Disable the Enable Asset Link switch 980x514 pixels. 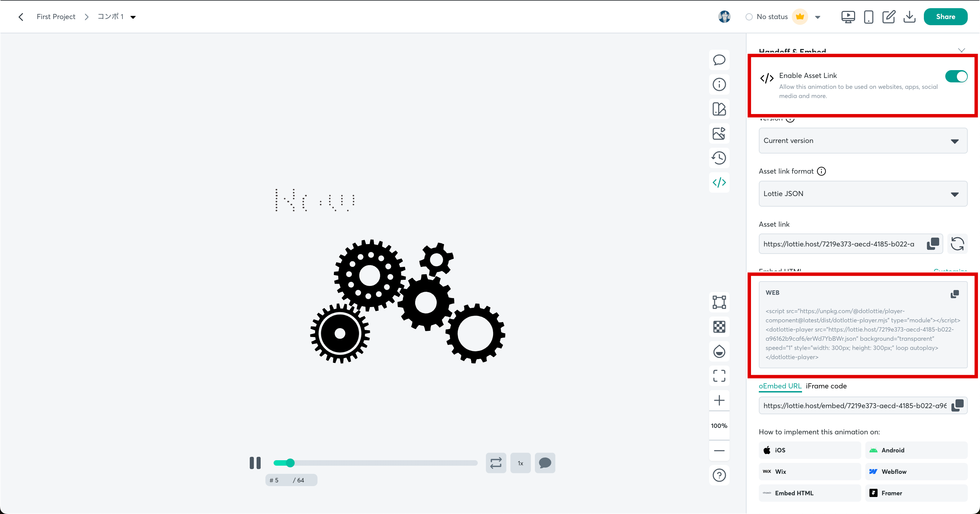pyautogui.click(x=956, y=77)
